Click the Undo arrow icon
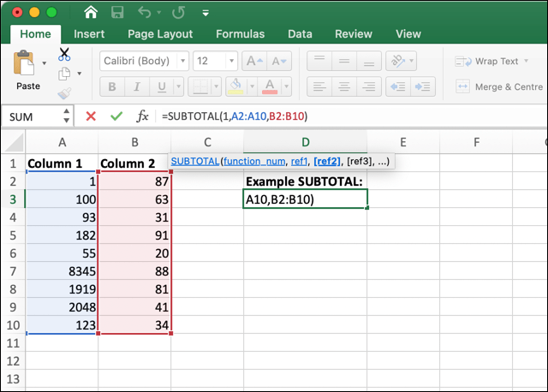548x392 pixels. (x=145, y=13)
